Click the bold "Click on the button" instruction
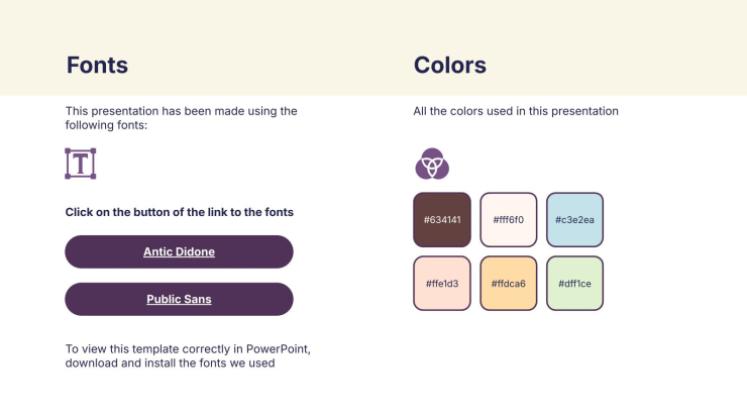 (x=179, y=212)
